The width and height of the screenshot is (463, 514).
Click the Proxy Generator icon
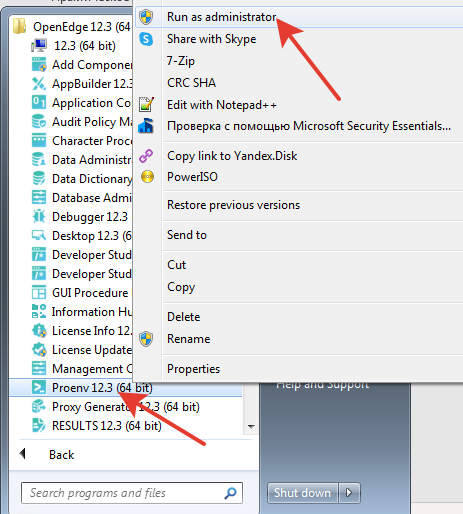click(39, 407)
